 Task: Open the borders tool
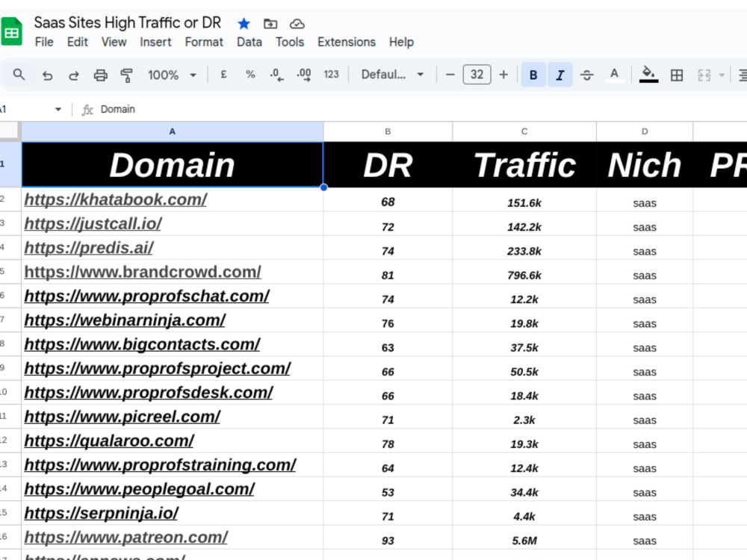677,75
